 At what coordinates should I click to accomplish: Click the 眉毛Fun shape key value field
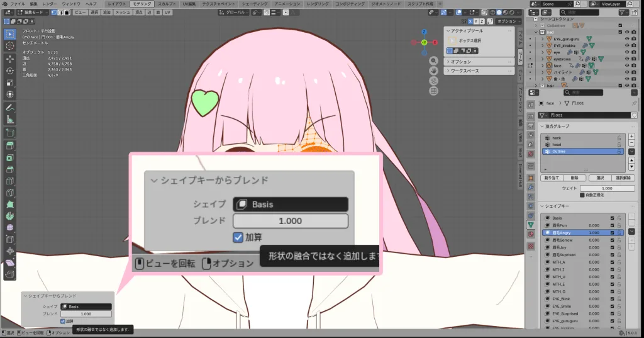pyautogui.click(x=594, y=225)
